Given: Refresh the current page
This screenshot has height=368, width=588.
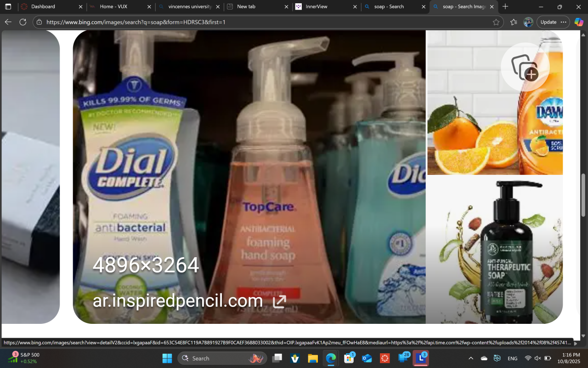Looking at the screenshot, I should (23, 22).
